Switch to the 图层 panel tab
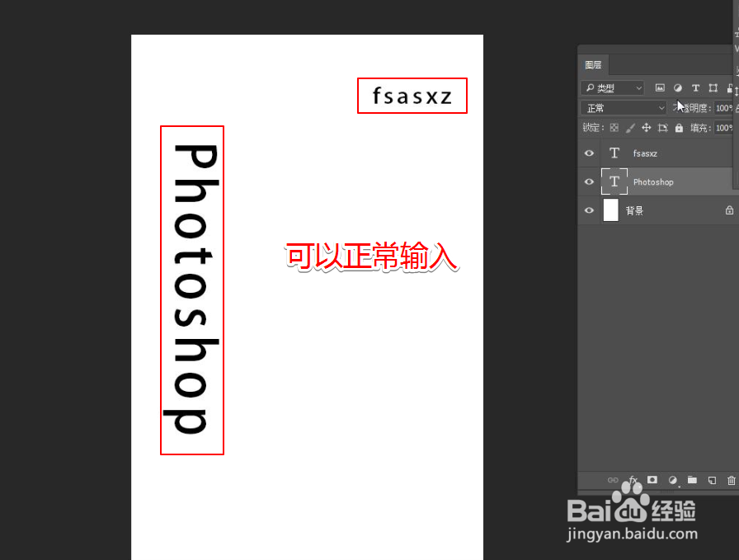Viewport: 739px width, 560px height. (x=593, y=65)
